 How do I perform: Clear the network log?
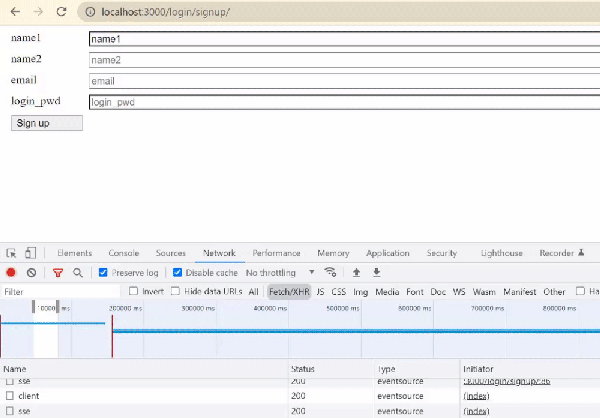tap(32, 272)
